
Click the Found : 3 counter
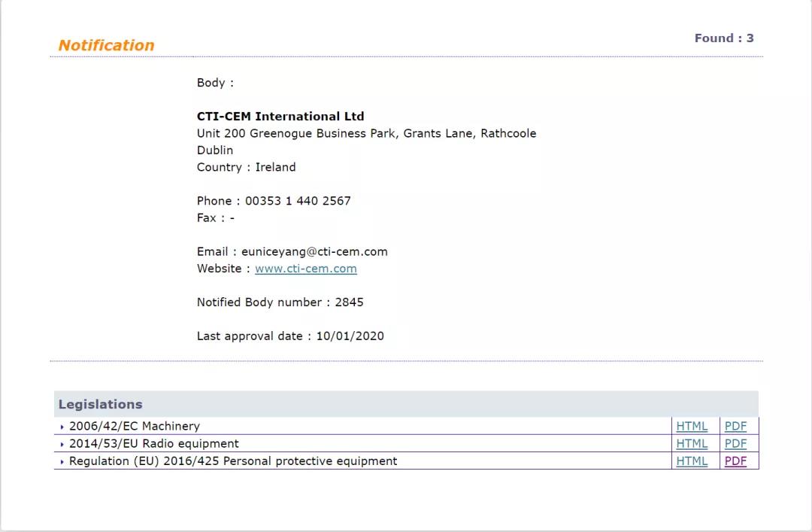723,38
